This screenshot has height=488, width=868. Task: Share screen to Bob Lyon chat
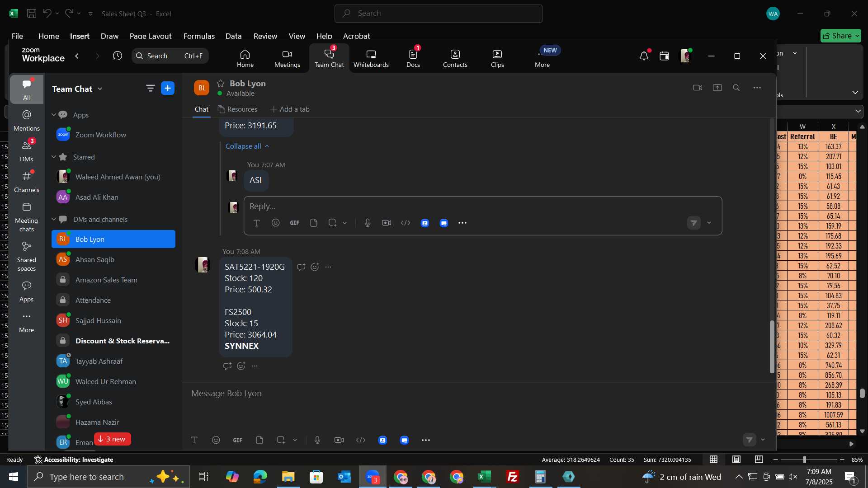717,88
